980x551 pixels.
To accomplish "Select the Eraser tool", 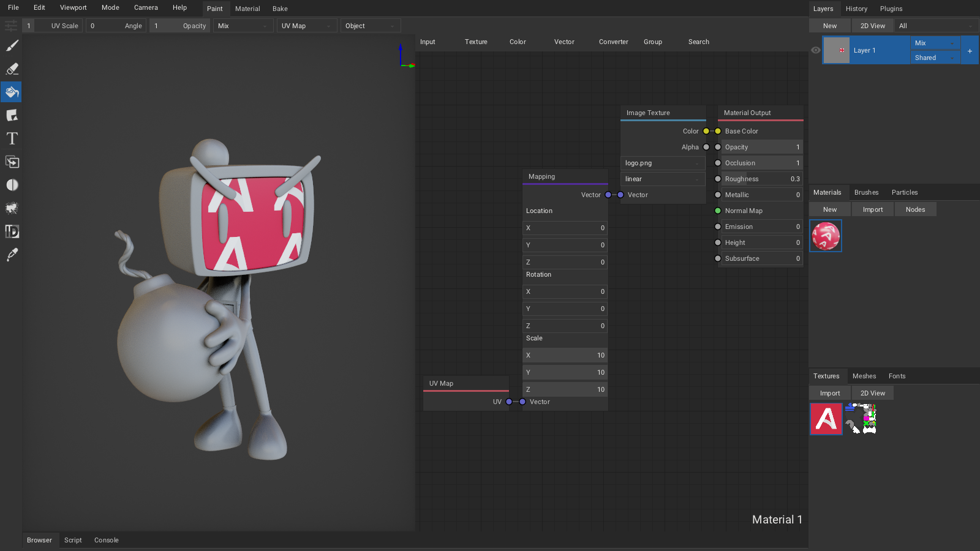I will [12, 69].
